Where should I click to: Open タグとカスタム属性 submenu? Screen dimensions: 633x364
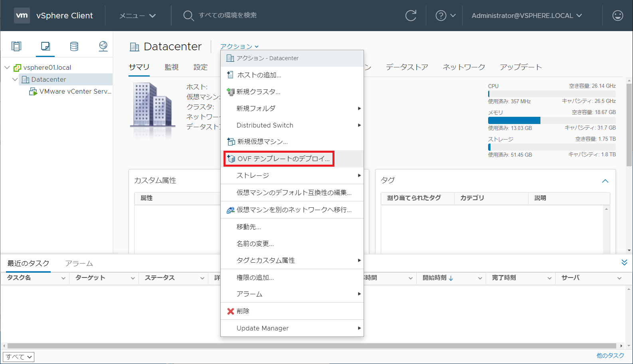(292, 260)
